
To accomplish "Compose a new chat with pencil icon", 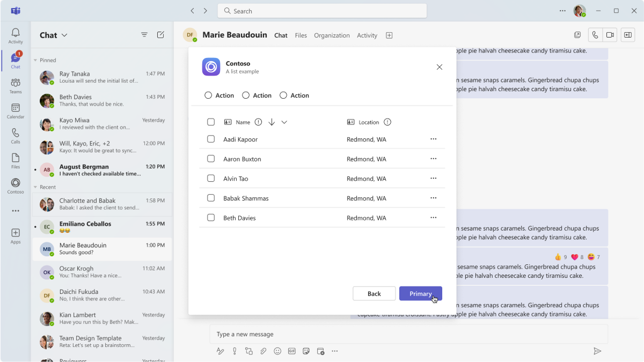I will (160, 35).
